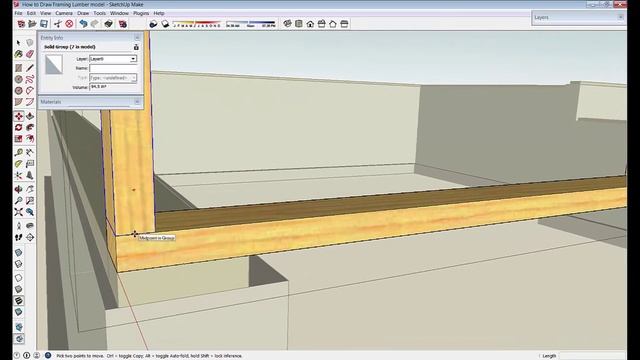
Task: Select the Push/Pull tool
Action: pos(30,116)
